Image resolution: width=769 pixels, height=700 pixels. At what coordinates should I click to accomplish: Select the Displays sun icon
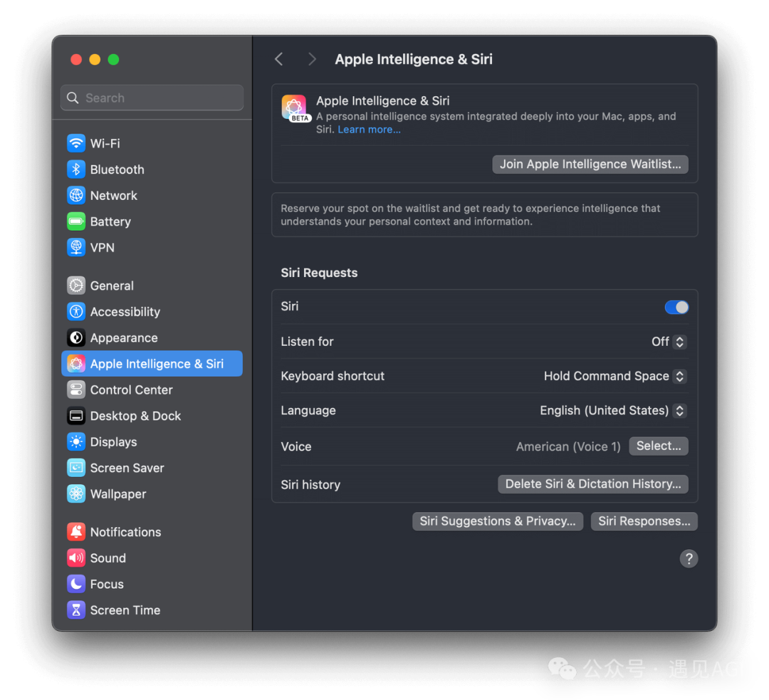76,442
